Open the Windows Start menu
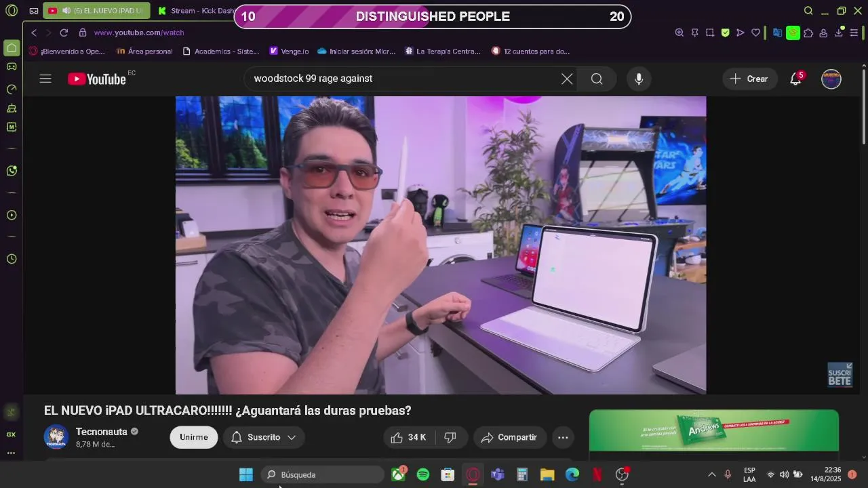Screen dimensions: 868x488 (246, 474)
